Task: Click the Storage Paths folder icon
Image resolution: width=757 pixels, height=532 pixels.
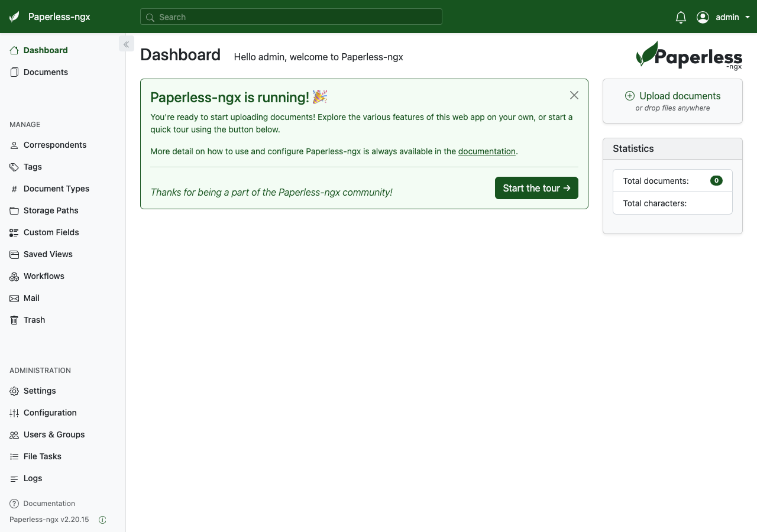Action: (14, 210)
